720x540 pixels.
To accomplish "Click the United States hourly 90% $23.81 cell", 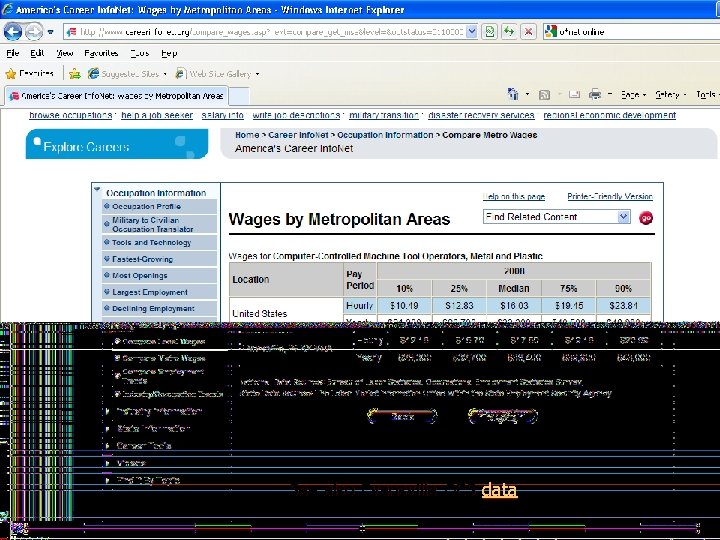I will click(623, 305).
